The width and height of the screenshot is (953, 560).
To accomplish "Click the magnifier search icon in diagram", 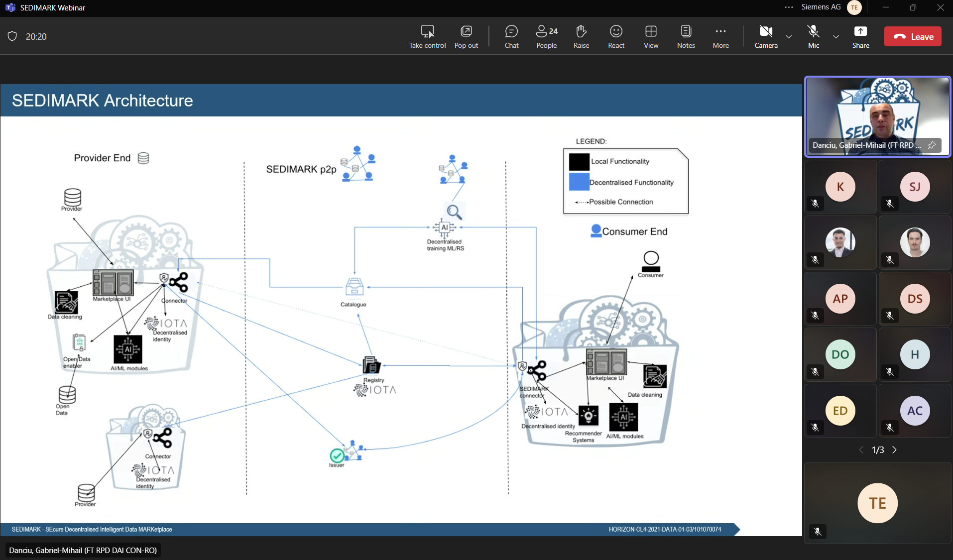I will pyautogui.click(x=454, y=212).
